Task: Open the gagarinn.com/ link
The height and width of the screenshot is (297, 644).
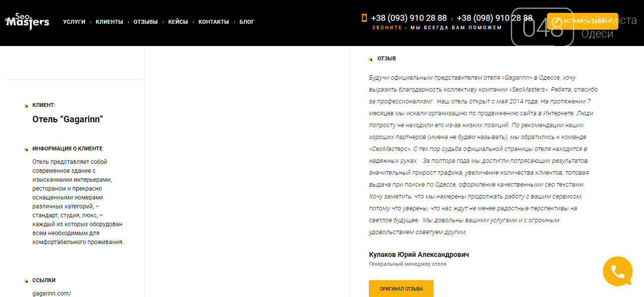Action: click(52, 294)
